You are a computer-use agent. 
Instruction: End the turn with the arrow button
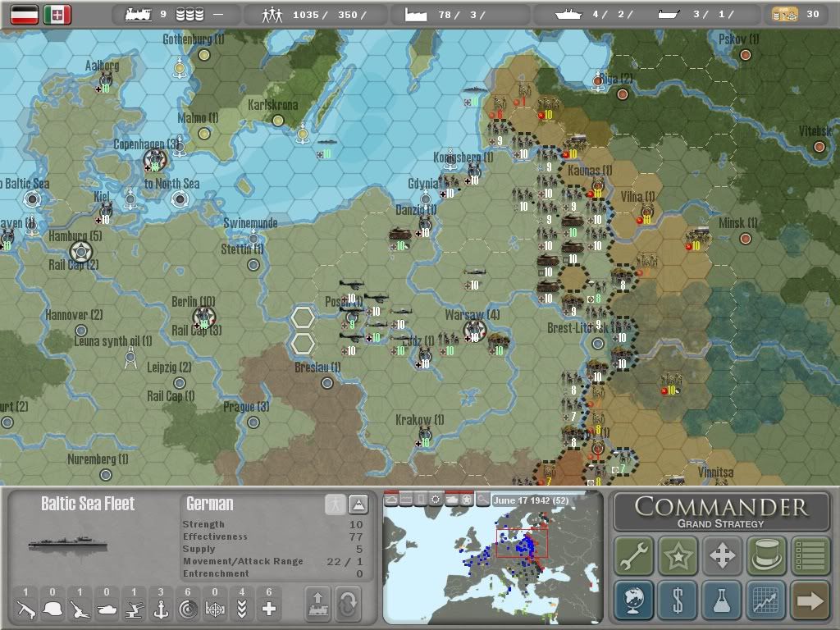810,600
